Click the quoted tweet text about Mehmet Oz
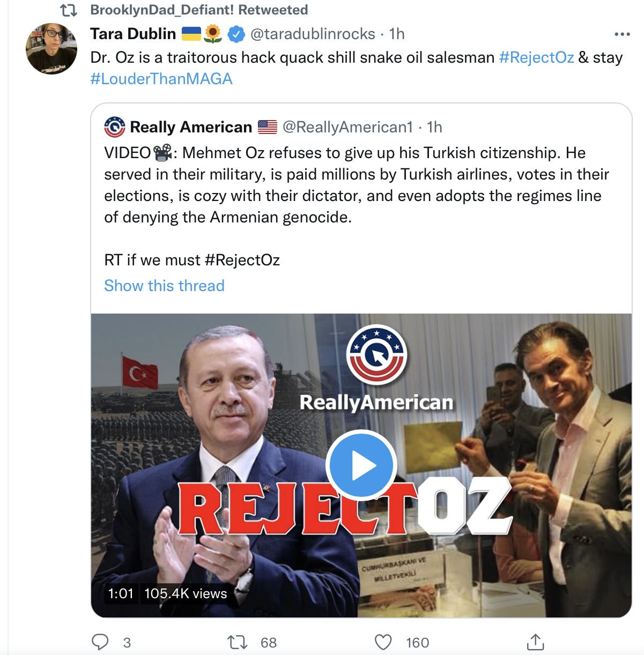 tap(357, 185)
